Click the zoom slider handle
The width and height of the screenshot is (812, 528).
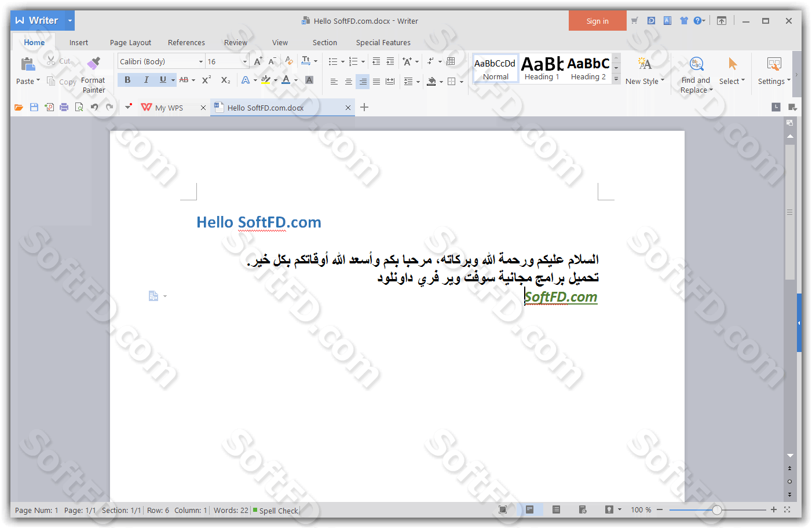[717, 509]
